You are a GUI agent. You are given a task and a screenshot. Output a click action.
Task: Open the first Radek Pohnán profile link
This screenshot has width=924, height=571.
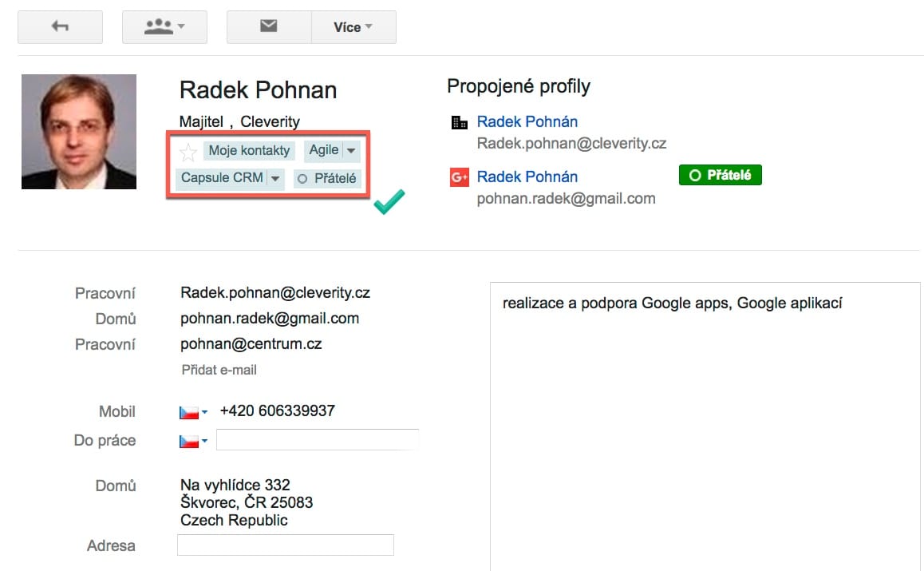[527, 121]
